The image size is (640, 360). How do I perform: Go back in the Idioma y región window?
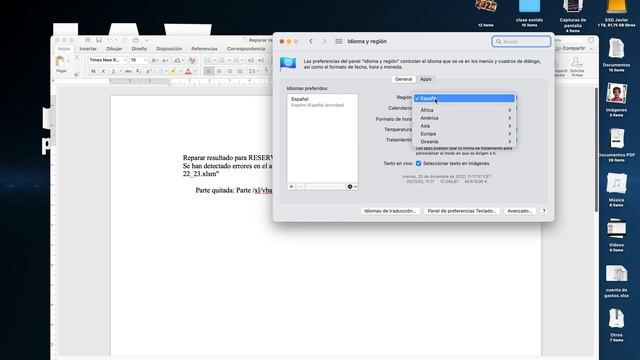(311, 42)
